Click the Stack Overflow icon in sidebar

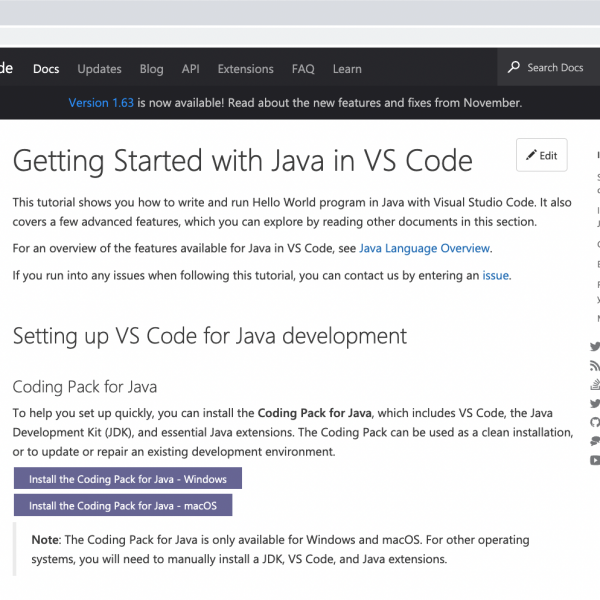pyautogui.click(x=596, y=385)
